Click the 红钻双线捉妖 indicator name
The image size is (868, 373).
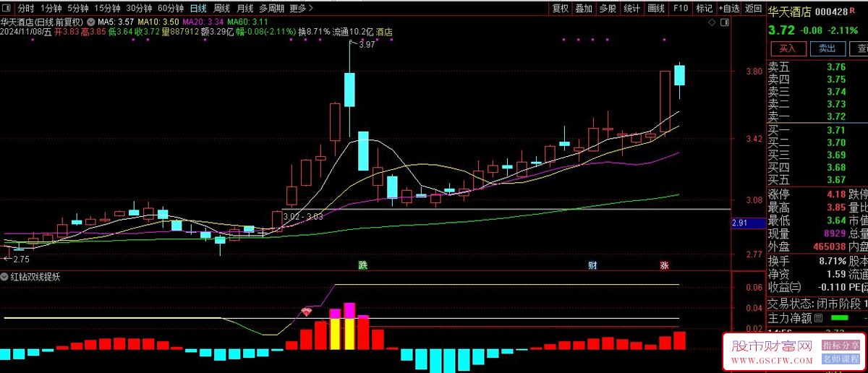[x=35, y=277]
